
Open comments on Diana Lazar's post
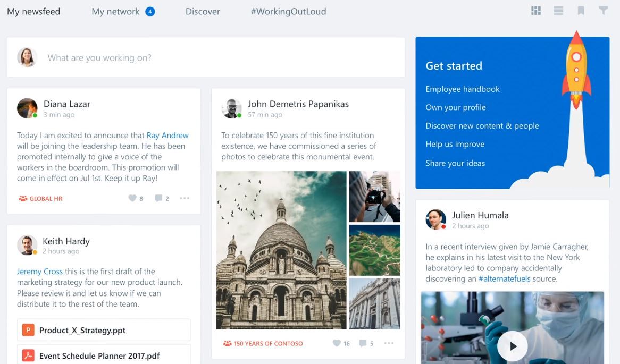[x=158, y=198]
